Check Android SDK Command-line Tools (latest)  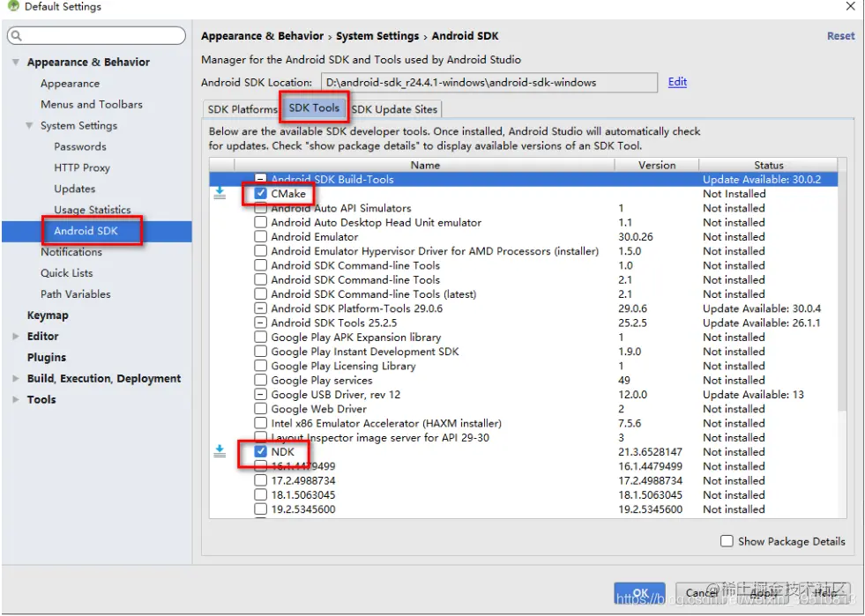(261, 294)
